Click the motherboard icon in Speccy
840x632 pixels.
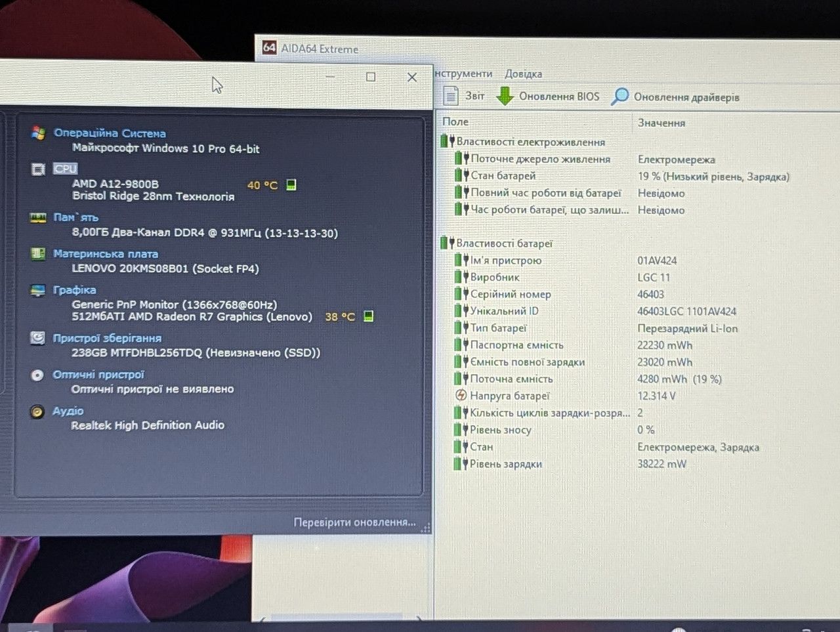[38, 254]
